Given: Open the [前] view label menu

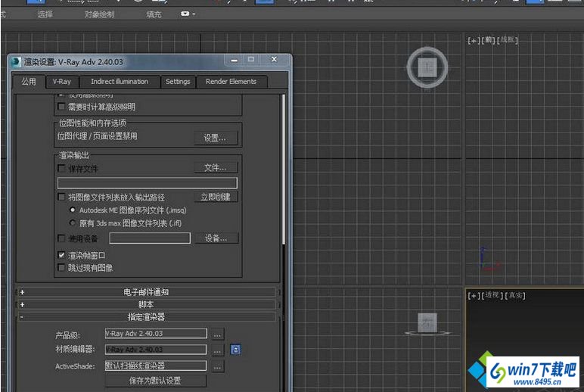Looking at the screenshot, I should [488, 40].
